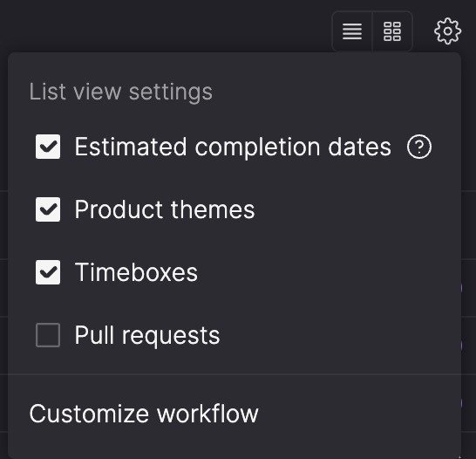Click the checkmark beside Timeboxes
Image resolution: width=476 pixels, height=459 pixels.
pos(48,272)
